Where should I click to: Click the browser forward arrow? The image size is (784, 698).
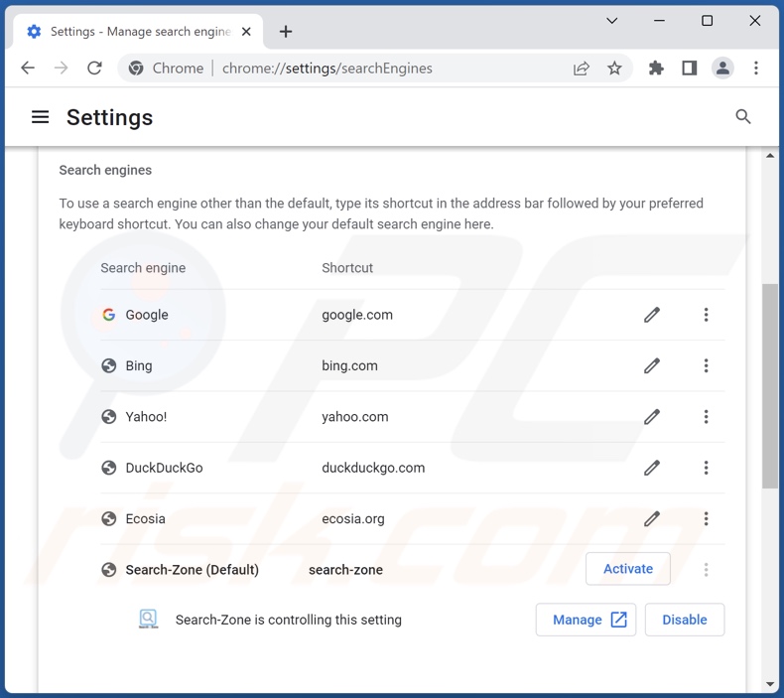[x=61, y=69]
